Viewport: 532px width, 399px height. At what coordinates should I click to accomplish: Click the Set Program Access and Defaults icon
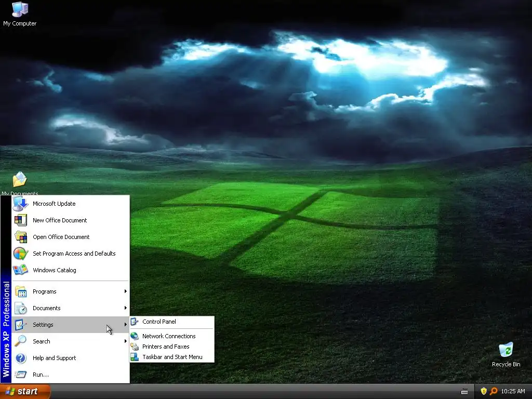point(20,254)
